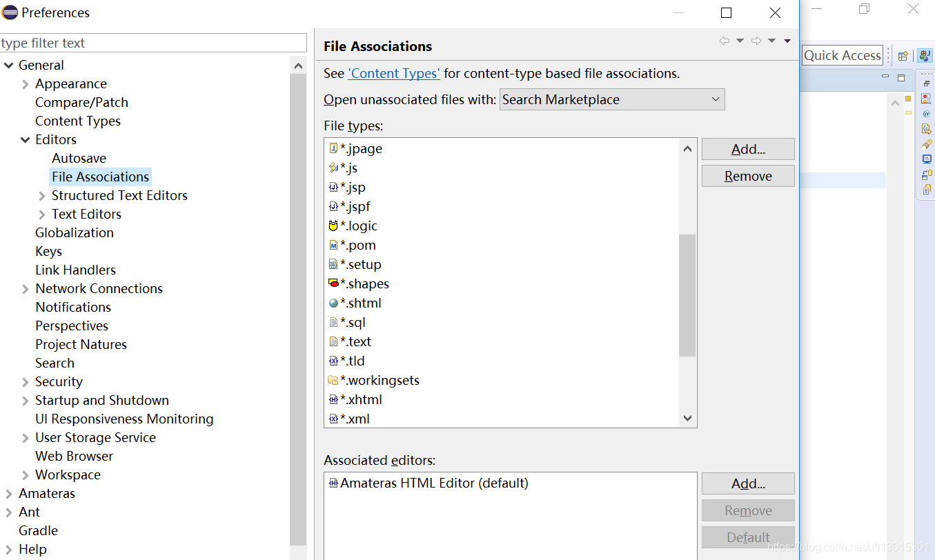Viewport: 935px width, 560px height.
Task: Click the bottom Snippets icon in right trim
Action: pyautogui.click(x=927, y=189)
